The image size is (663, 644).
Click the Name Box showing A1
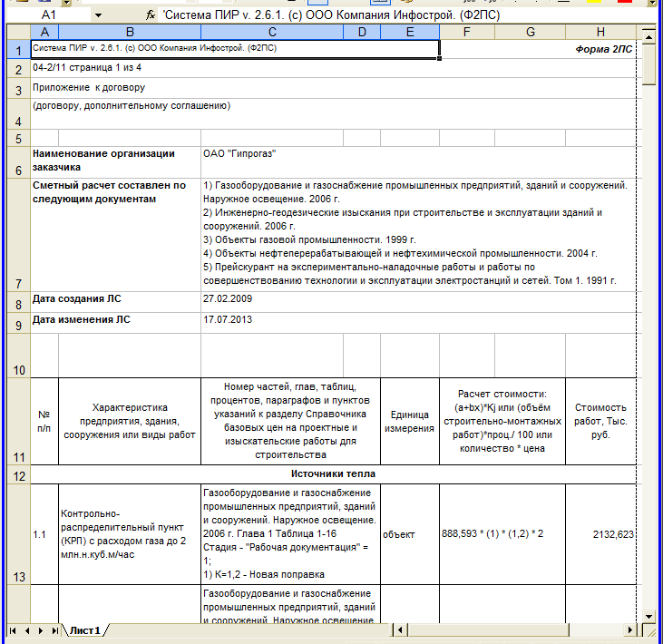click(50, 16)
